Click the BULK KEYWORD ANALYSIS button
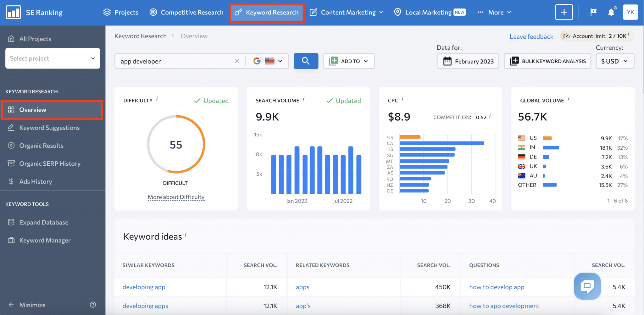Viewport: 644px width, 315px height. [x=547, y=61]
